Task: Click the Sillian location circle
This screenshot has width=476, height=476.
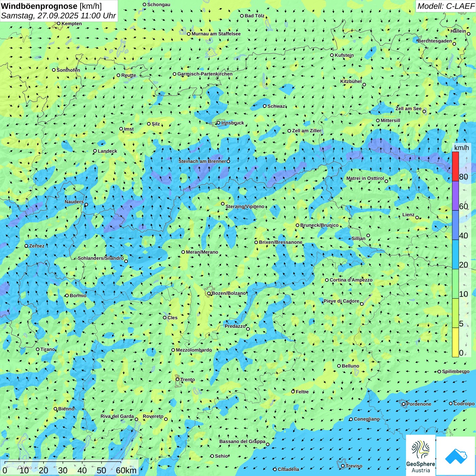Action: click(x=368, y=235)
